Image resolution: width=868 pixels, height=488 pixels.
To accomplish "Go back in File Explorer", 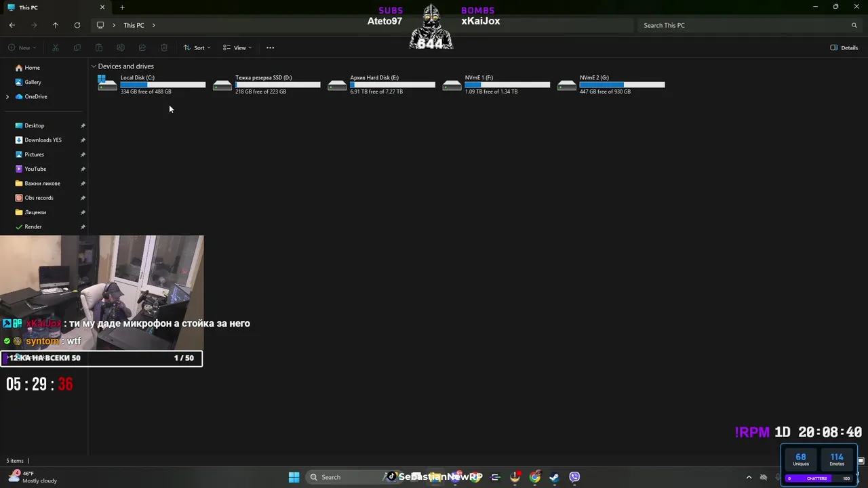I will click(12, 25).
